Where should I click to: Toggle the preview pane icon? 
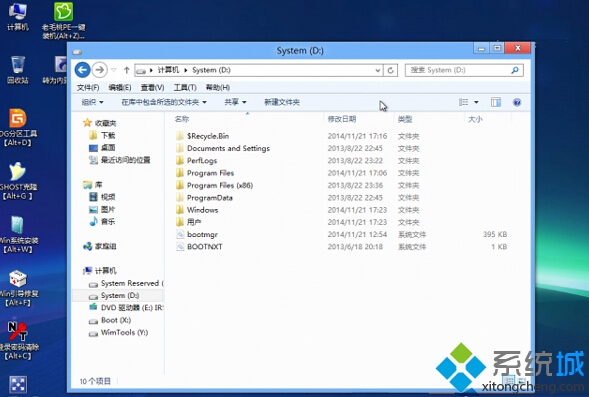pyautogui.click(x=496, y=102)
